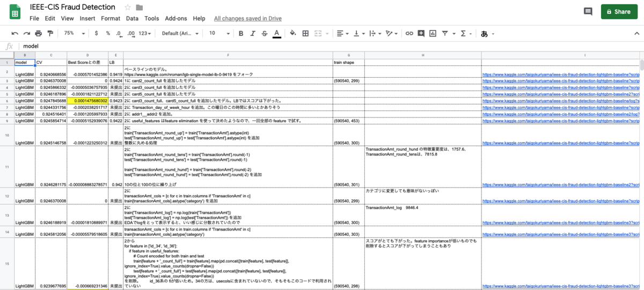Insert a link from the toolbar

[x=409, y=33]
